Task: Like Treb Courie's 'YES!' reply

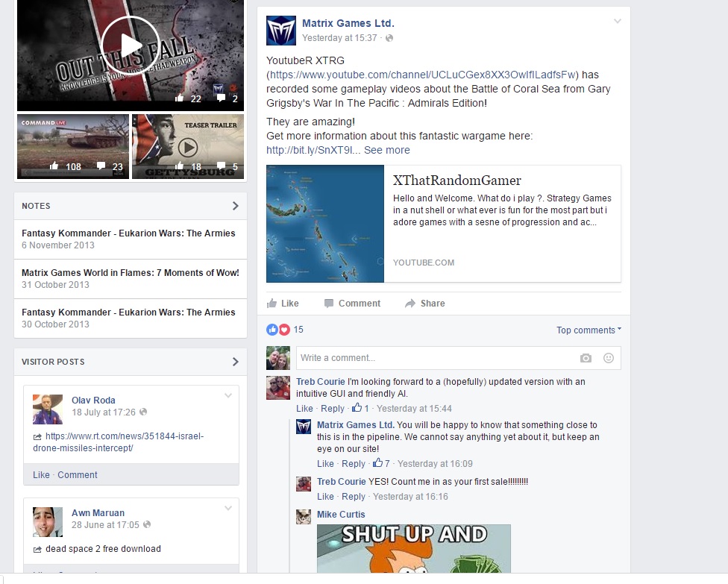Action: click(325, 497)
